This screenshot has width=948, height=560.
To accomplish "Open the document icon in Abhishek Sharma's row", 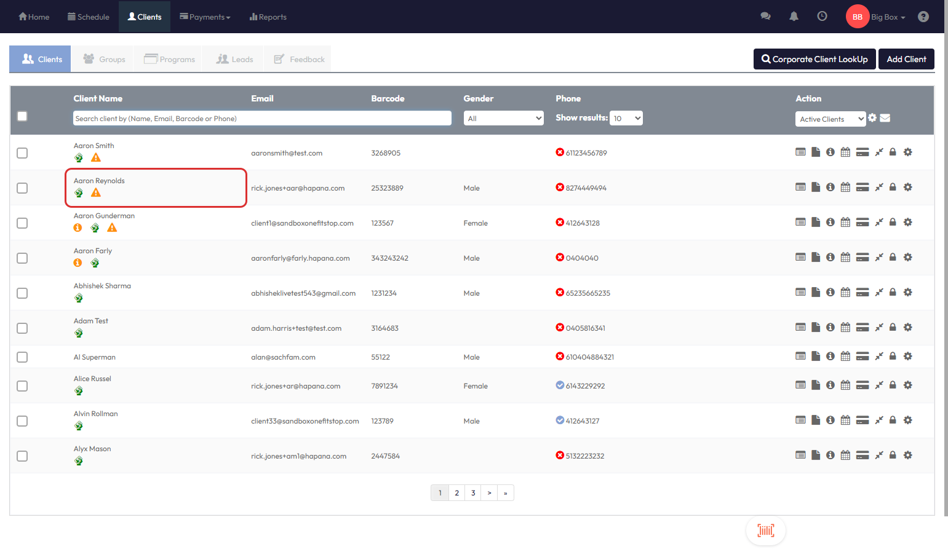I will coord(816,293).
